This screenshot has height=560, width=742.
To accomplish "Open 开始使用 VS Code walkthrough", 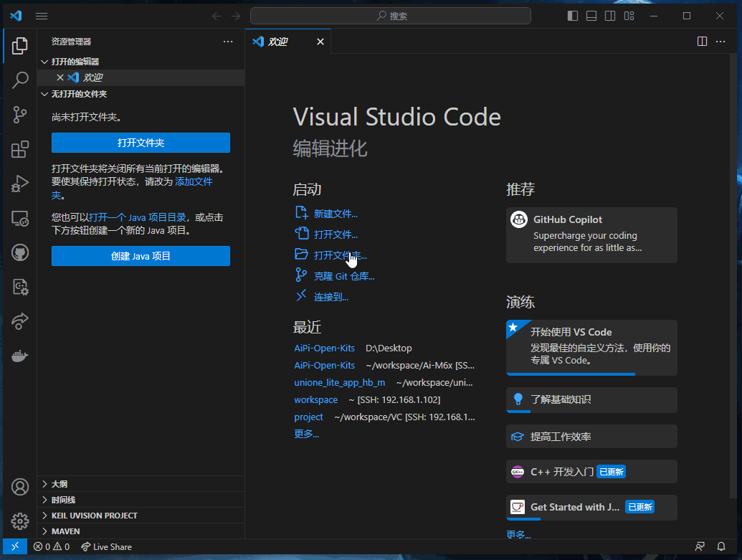I will tap(591, 348).
